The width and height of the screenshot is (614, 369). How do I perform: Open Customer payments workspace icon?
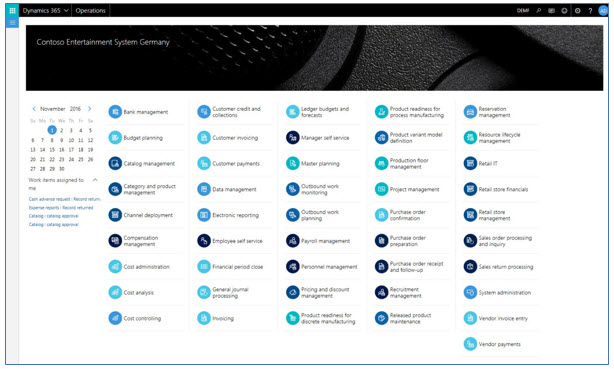click(204, 163)
